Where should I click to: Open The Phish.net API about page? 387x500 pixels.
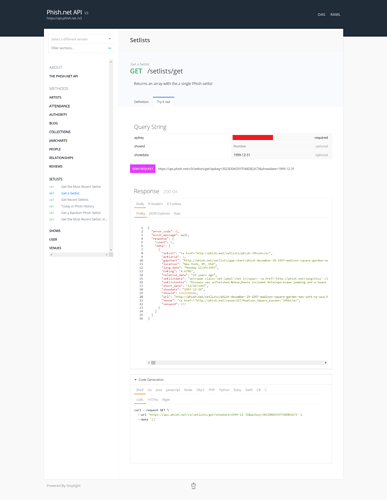click(63, 76)
